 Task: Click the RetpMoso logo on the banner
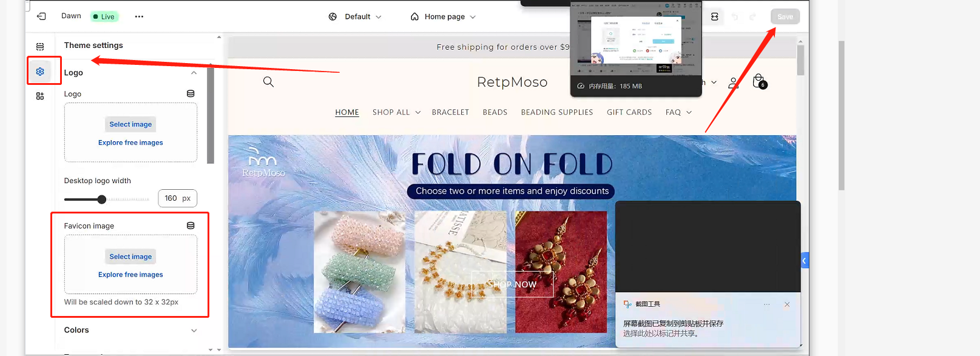tap(263, 162)
